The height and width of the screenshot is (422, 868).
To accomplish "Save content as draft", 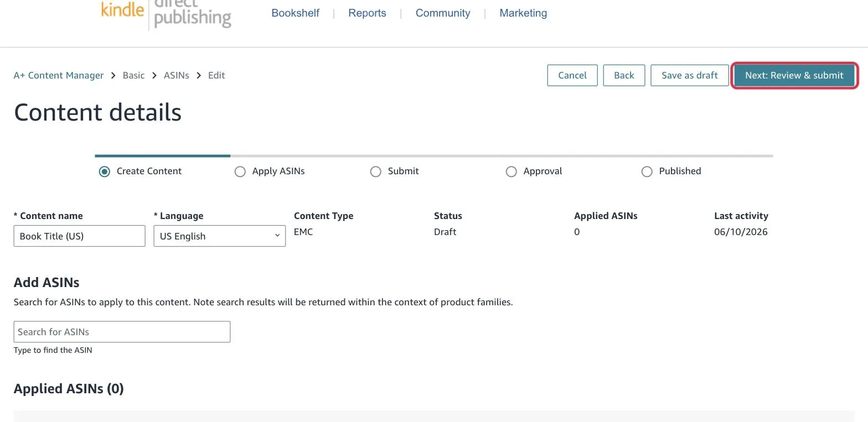I will 690,75.
